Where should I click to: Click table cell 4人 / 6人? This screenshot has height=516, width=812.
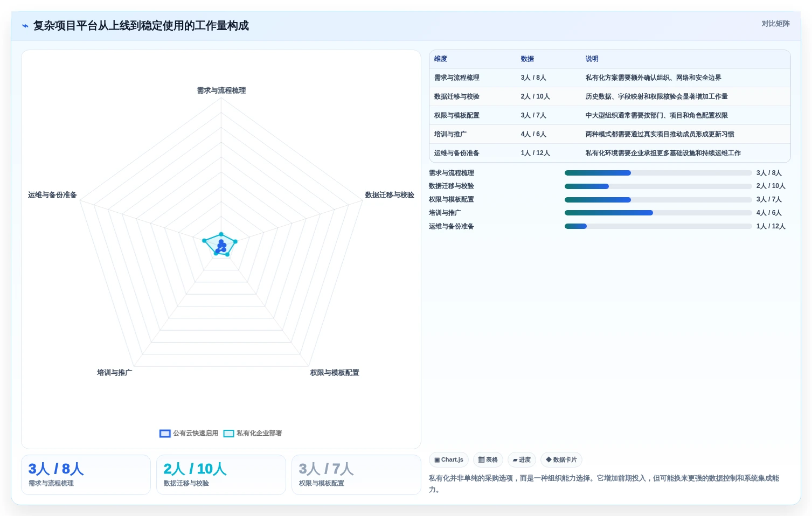533,134
